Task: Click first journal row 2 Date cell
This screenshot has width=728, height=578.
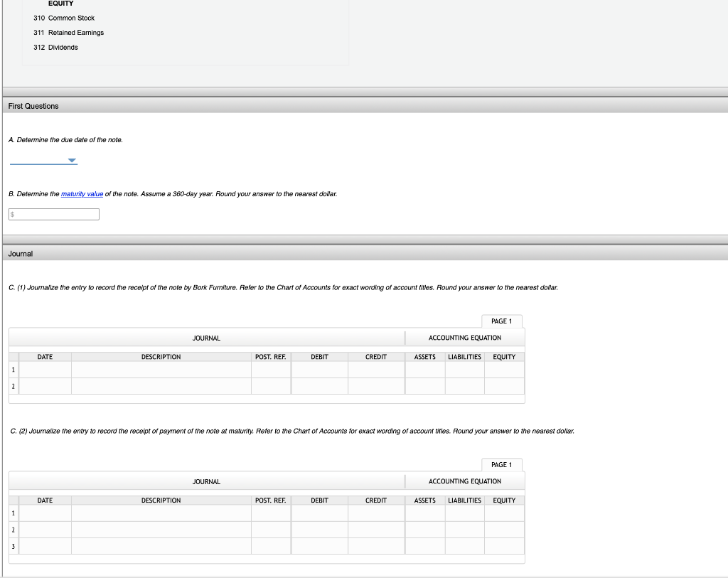Action: [45, 386]
